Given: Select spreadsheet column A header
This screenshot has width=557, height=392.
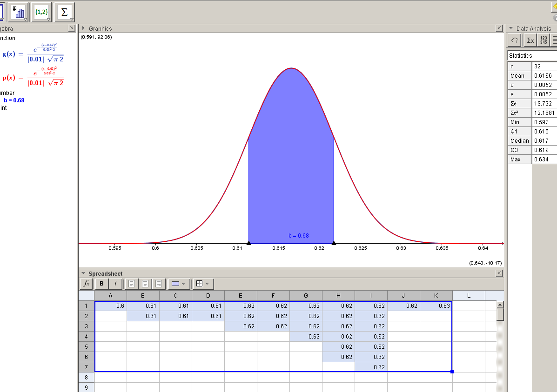Looking at the screenshot, I should pyautogui.click(x=110, y=295).
